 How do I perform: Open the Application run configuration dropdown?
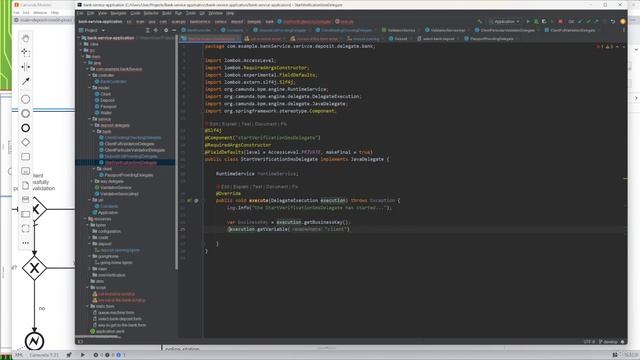(504, 21)
